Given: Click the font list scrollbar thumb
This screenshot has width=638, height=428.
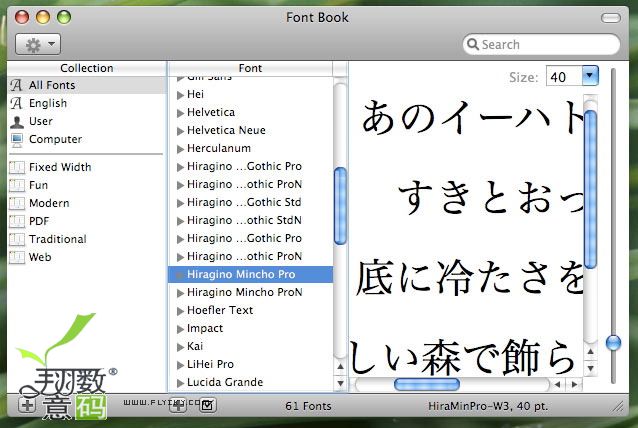Looking at the screenshot, I should click(x=340, y=206).
